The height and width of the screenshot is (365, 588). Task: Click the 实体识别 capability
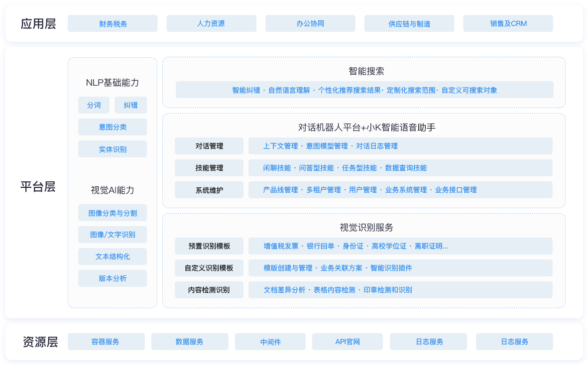pyautogui.click(x=112, y=149)
